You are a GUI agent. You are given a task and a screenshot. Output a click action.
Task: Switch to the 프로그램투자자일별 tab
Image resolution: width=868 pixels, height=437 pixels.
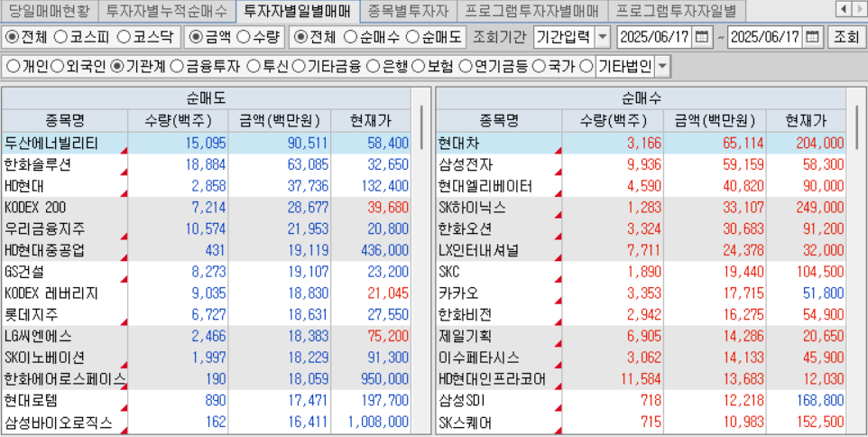(x=677, y=9)
